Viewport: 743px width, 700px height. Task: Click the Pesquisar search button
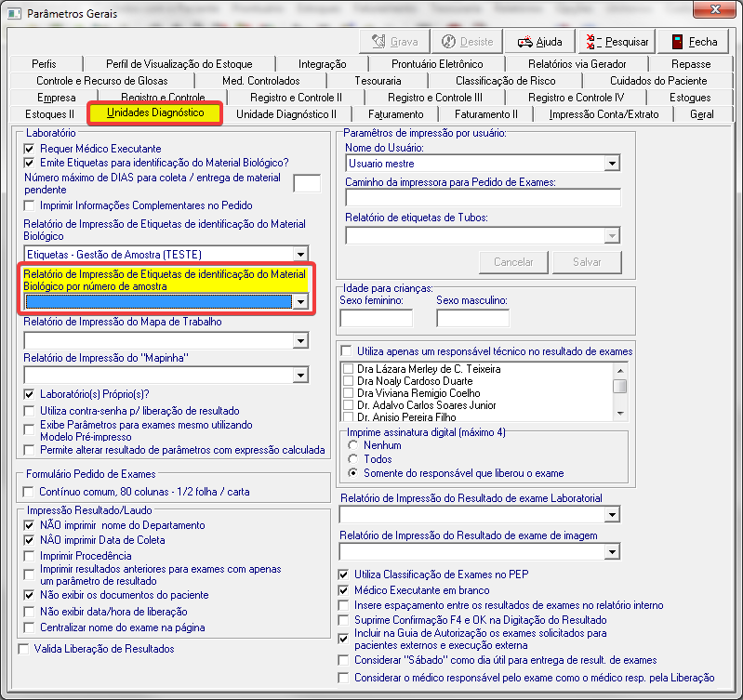pyautogui.click(x=617, y=42)
